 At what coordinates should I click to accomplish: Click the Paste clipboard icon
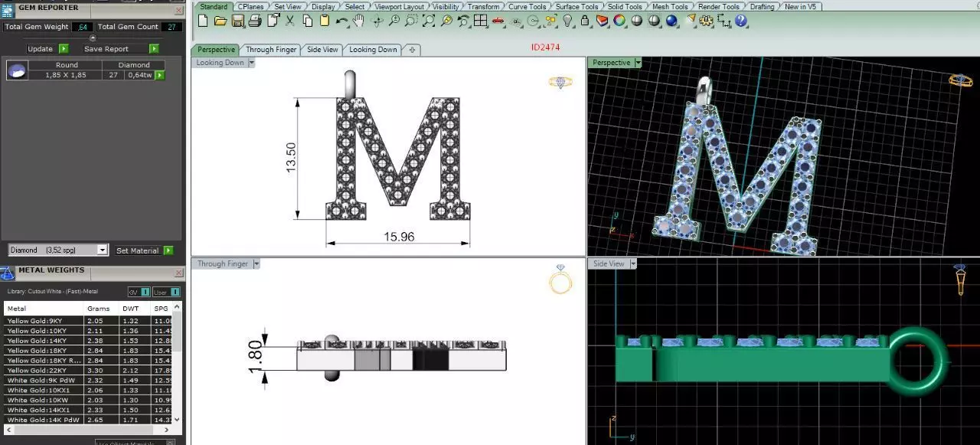click(324, 21)
